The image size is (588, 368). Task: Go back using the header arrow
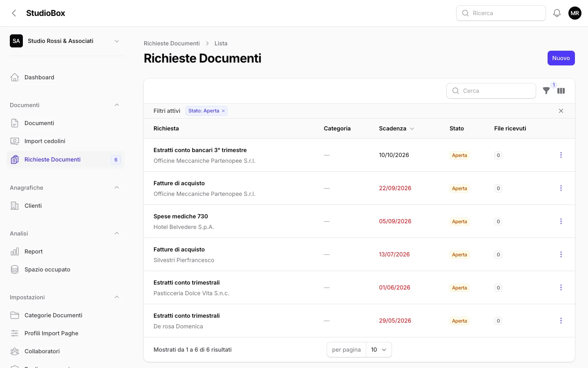(14, 13)
